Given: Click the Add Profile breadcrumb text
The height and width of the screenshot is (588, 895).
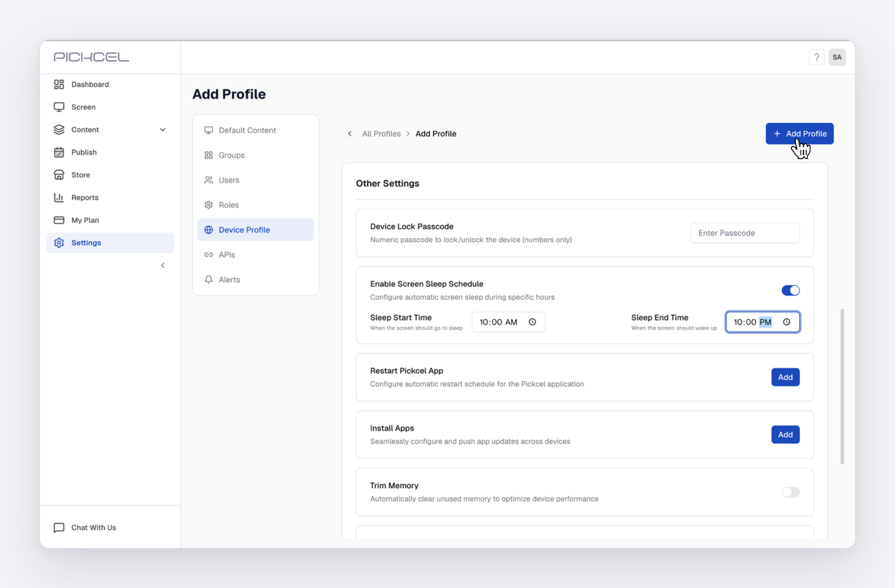Looking at the screenshot, I should [436, 134].
